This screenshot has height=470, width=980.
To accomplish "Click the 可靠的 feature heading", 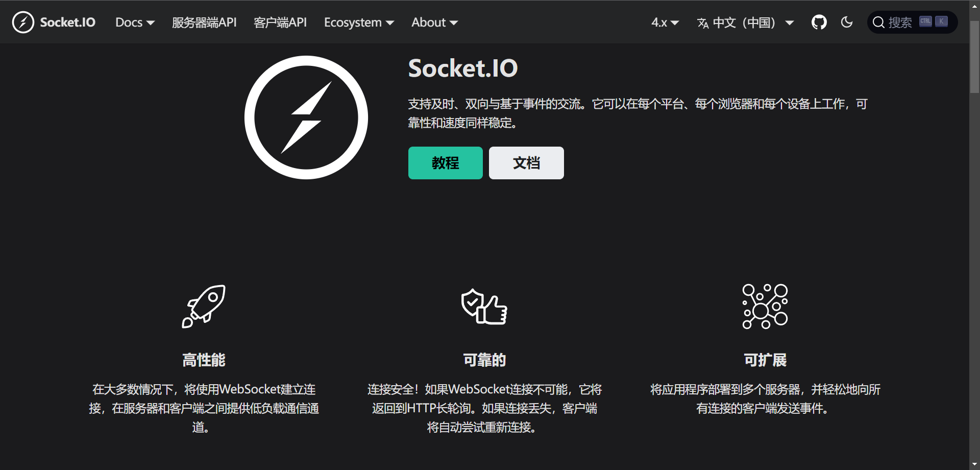I will pos(484,360).
